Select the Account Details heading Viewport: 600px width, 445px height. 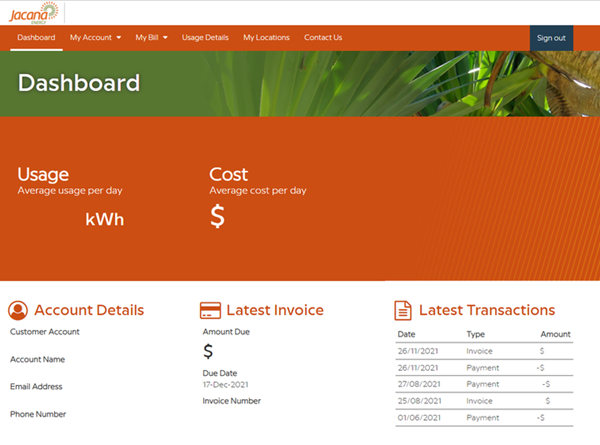coord(89,310)
